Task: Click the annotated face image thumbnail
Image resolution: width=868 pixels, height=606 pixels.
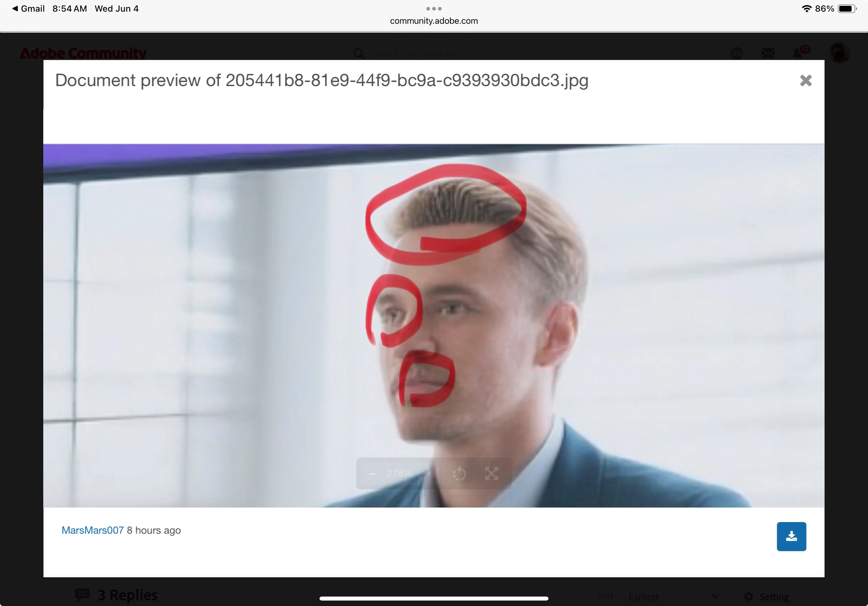Action: pos(434,325)
